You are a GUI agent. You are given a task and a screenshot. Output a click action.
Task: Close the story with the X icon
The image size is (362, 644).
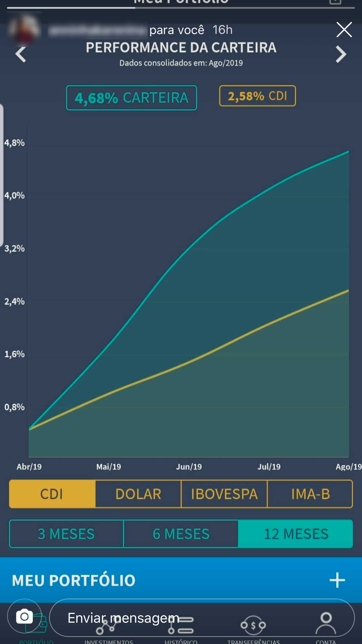coord(344,29)
